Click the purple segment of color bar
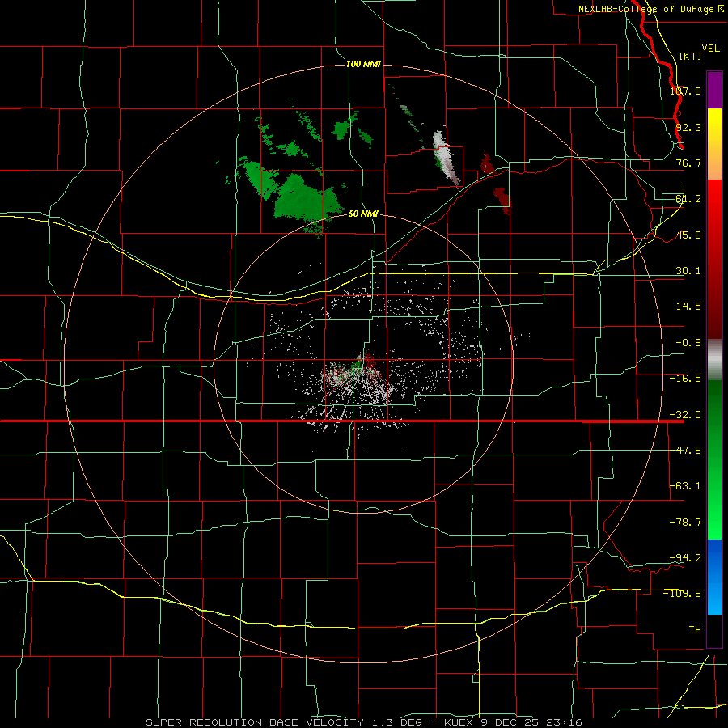Screen dimensions: 728x728 [714, 90]
